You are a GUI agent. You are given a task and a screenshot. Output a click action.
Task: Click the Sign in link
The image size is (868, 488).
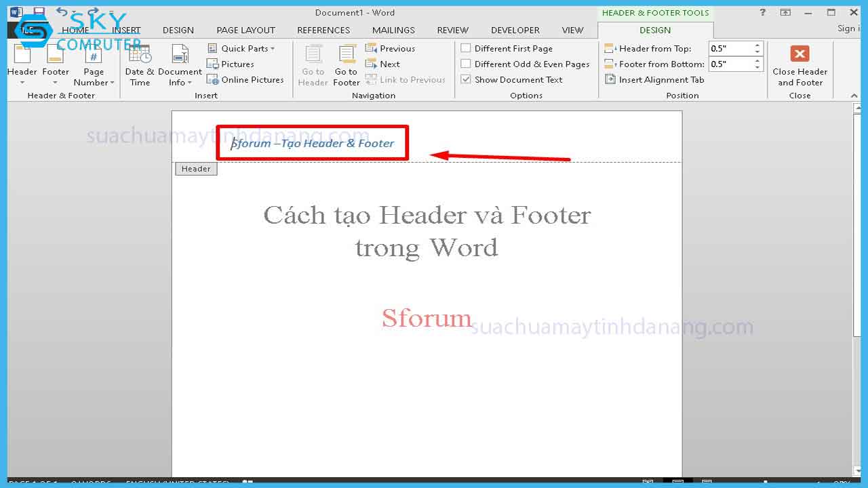[x=846, y=28]
